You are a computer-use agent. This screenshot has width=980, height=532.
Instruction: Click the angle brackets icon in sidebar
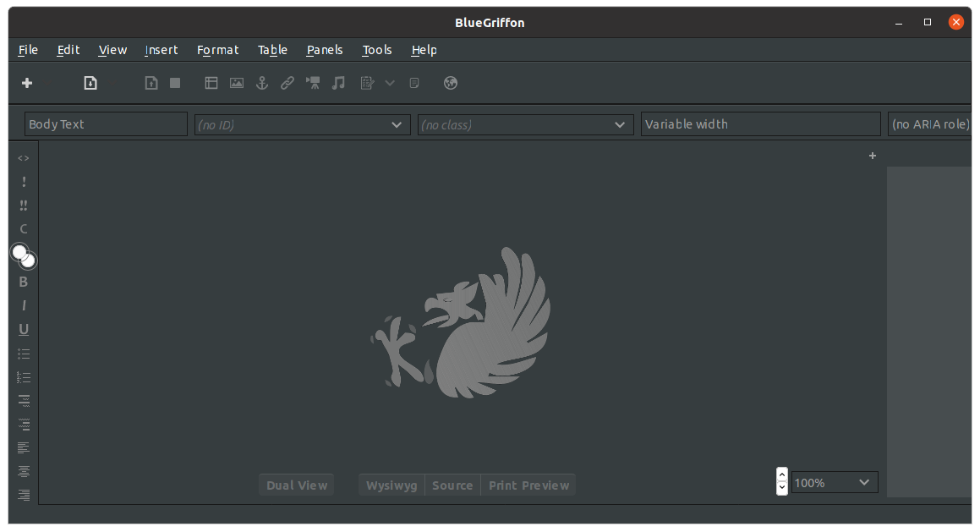tap(24, 158)
